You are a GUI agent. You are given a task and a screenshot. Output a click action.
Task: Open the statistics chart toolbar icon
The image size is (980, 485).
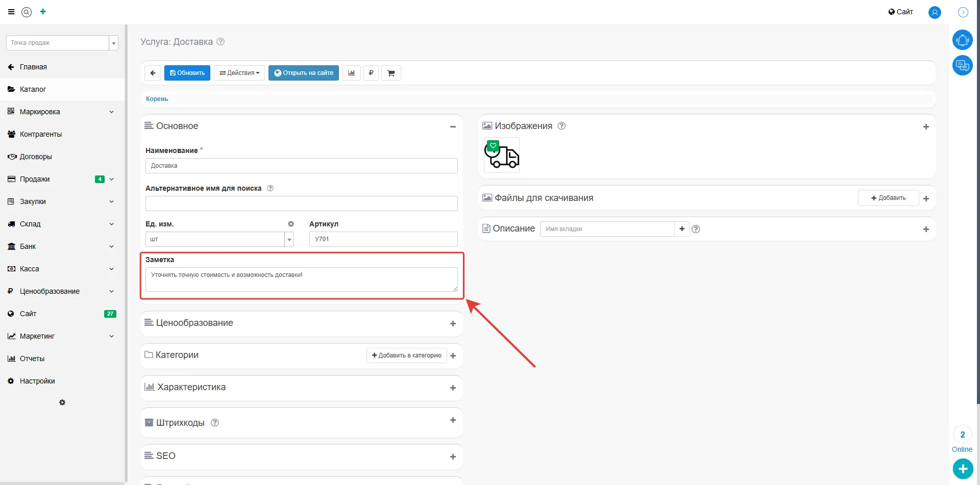351,73
